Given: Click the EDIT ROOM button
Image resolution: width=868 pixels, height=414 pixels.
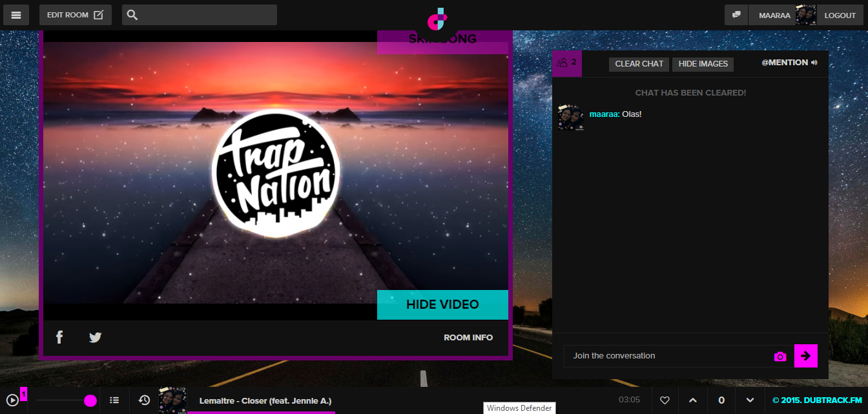Looking at the screenshot, I should (x=76, y=15).
